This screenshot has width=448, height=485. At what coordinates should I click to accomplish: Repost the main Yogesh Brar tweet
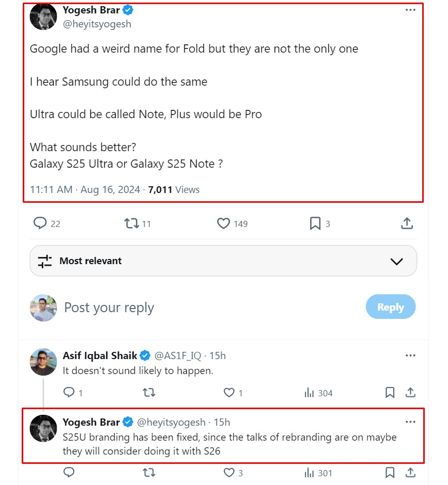(132, 223)
